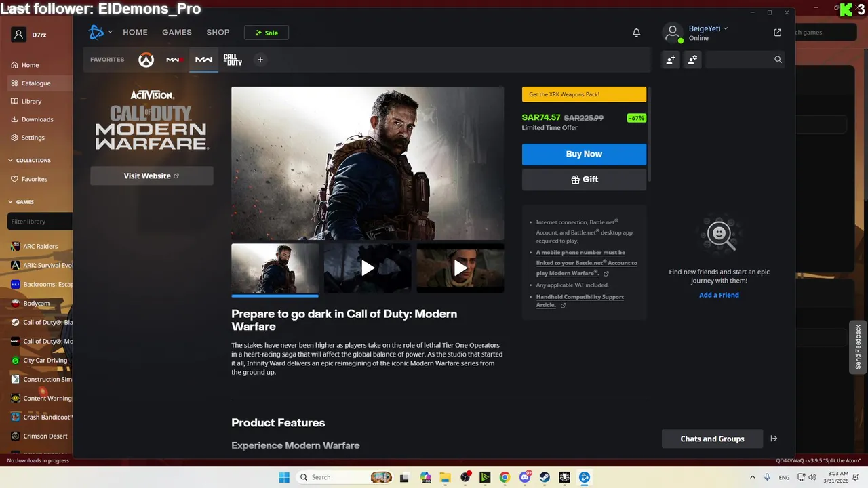This screenshot has height=488, width=868.
Task: Show hidden system tray icons
Action: 752,477
